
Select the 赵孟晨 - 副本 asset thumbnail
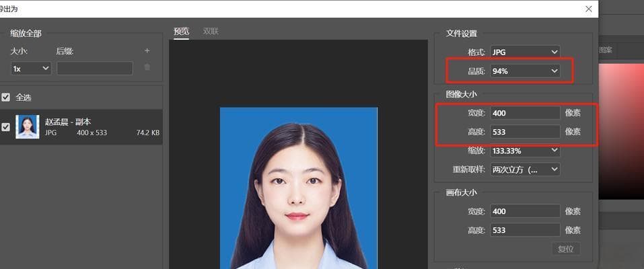click(x=28, y=127)
